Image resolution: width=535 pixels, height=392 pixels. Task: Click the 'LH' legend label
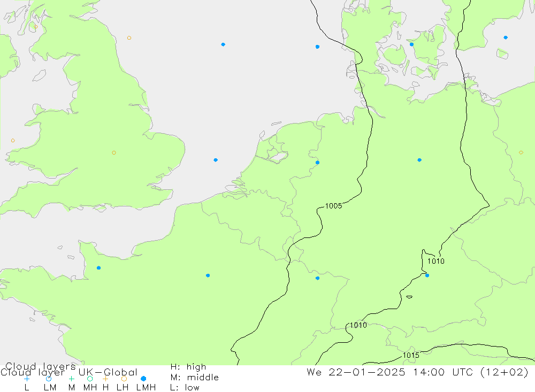pos(122,388)
